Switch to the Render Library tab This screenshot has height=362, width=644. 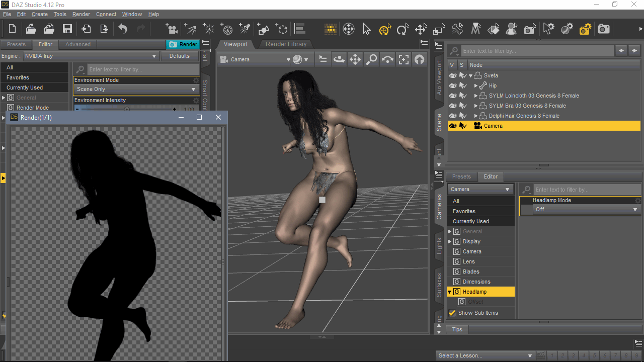286,44
